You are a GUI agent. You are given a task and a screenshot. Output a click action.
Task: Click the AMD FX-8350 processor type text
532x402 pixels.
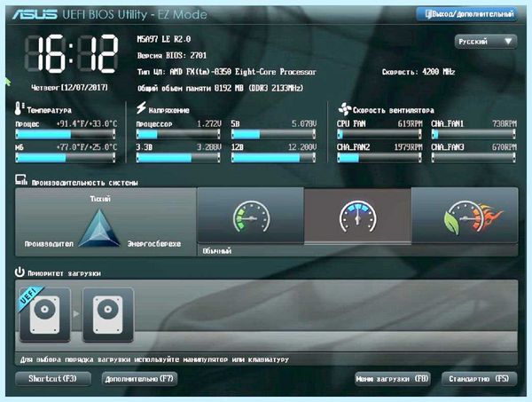tap(227, 72)
